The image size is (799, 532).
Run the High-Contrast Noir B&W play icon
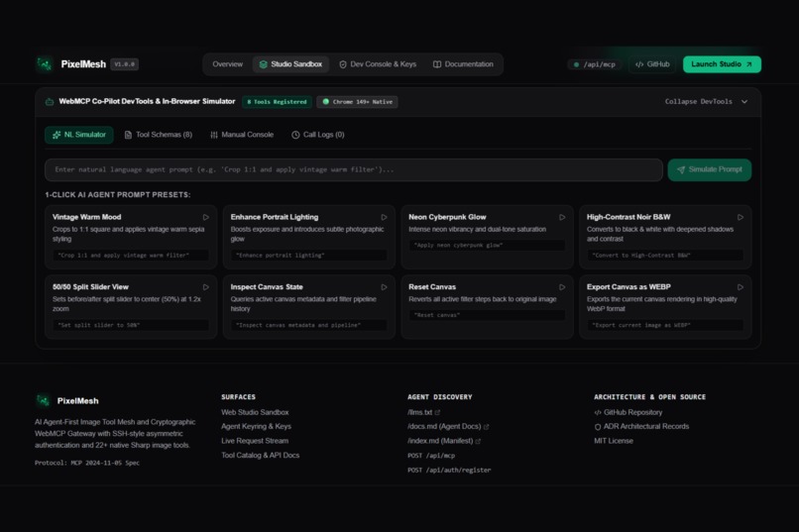pyautogui.click(x=740, y=217)
